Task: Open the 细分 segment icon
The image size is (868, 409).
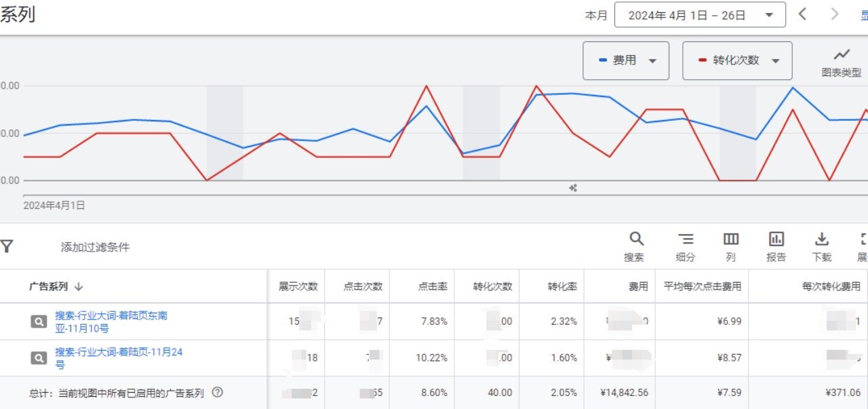Action: point(686,239)
